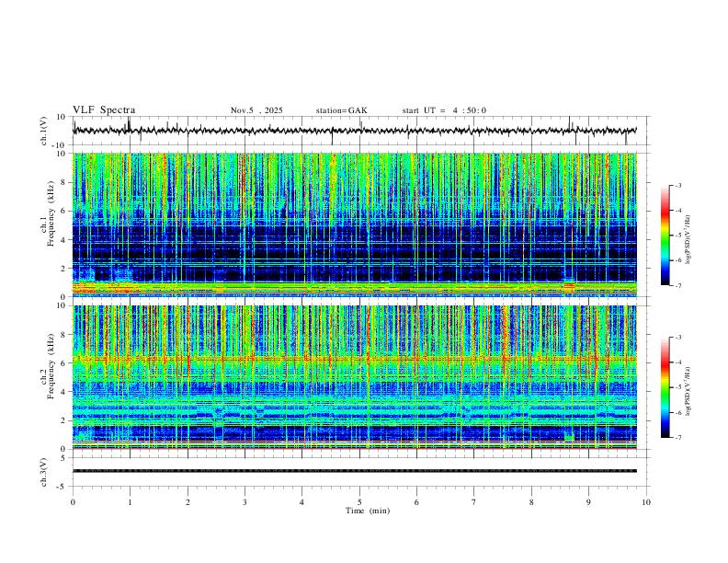The image size is (728, 563).
Task: Click the "start UT = 4 :50: 0" text
Action: 444,110
